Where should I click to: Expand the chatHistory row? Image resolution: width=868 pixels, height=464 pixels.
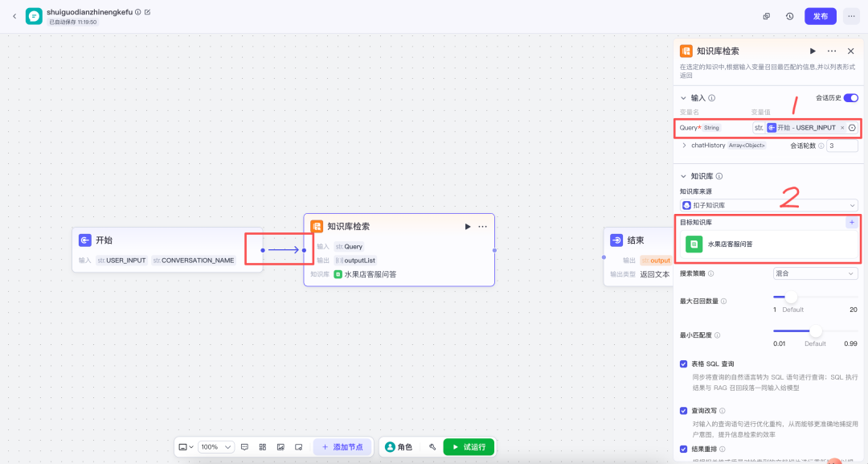click(684, 146)
